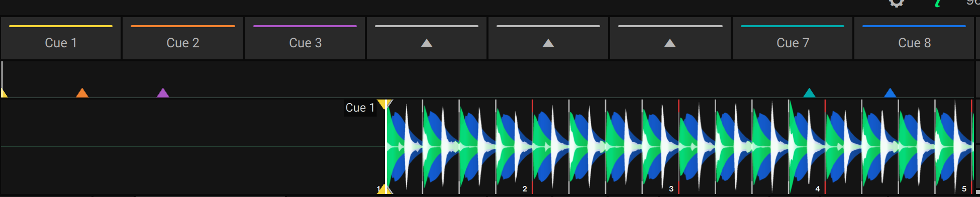Open settings gear icon at top

[x=897, y=3]
